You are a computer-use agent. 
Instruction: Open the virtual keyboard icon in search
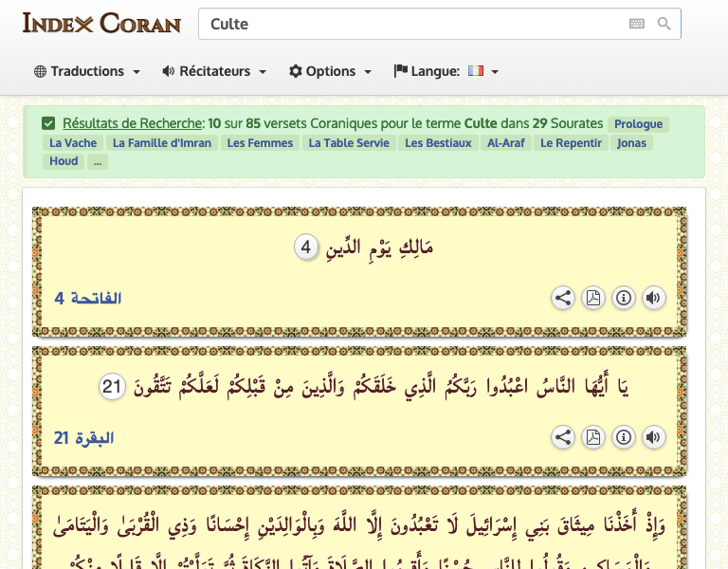636,25
